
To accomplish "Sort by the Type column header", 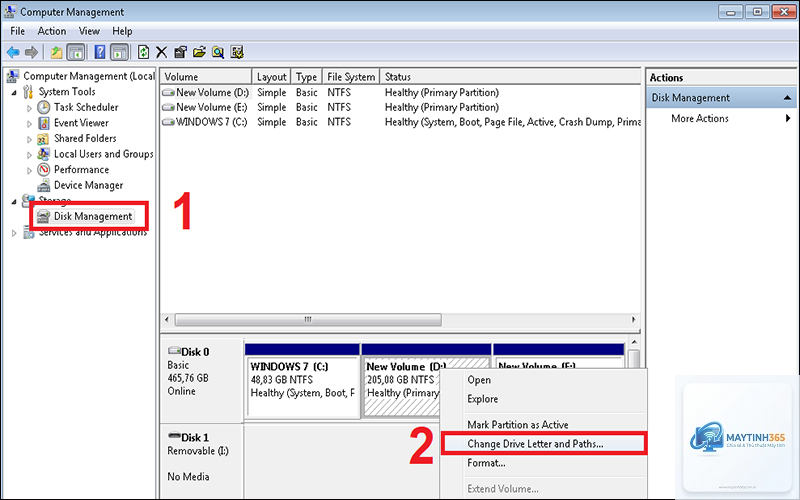I will (306, 77).
